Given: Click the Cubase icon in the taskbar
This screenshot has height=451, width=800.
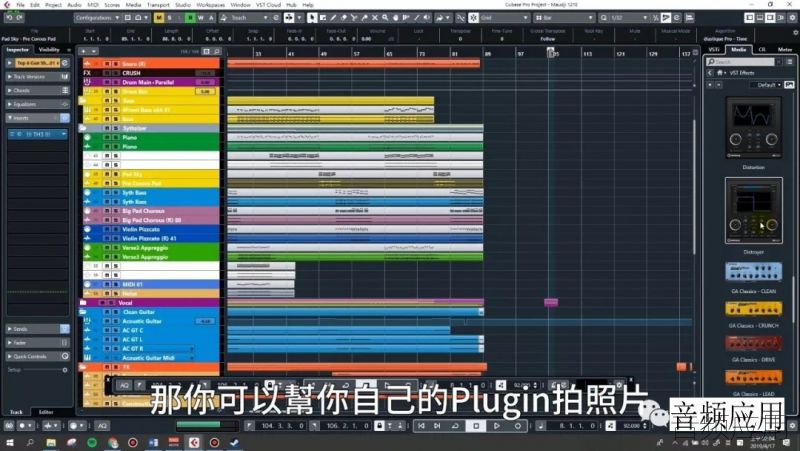Looking at the screenshot, I should 194,443.
